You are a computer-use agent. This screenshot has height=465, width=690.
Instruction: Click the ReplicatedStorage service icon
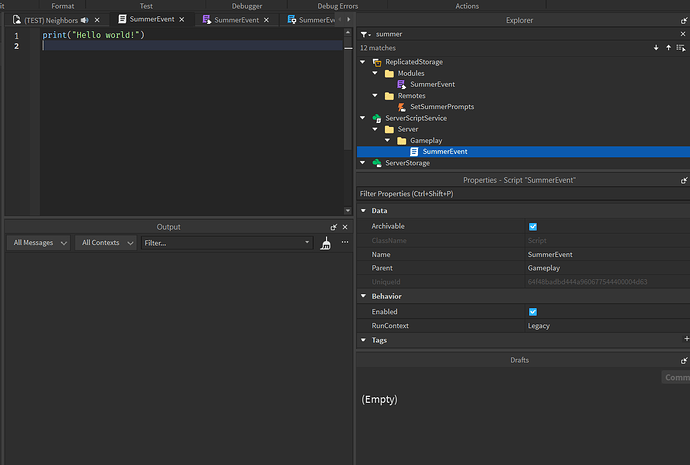tap(377, 62)
